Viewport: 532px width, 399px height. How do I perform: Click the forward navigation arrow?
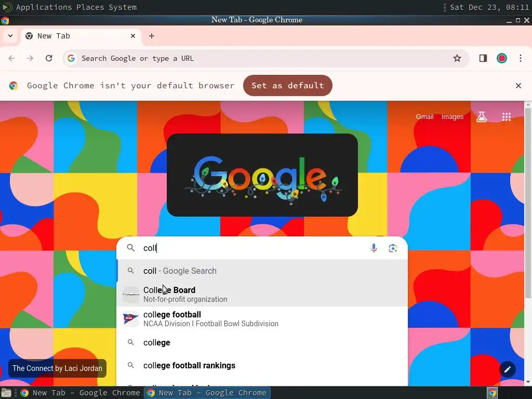pos(30,58)
